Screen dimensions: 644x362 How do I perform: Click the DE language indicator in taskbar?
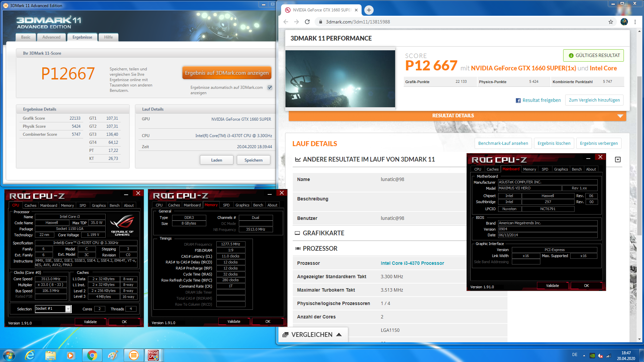point(575,355)
